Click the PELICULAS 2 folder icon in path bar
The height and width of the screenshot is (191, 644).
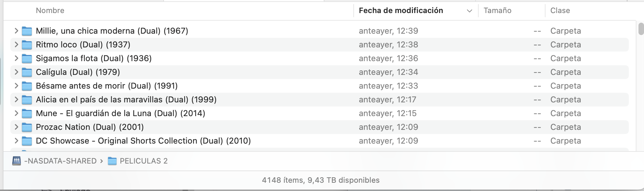pyautogui.click(x=112, y=161)
